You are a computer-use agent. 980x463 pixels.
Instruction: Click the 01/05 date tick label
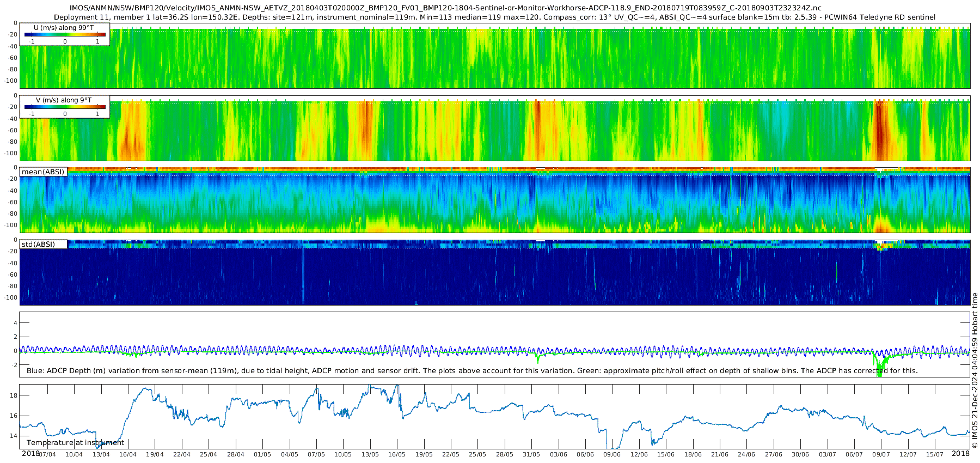click(x=262, y=454)
